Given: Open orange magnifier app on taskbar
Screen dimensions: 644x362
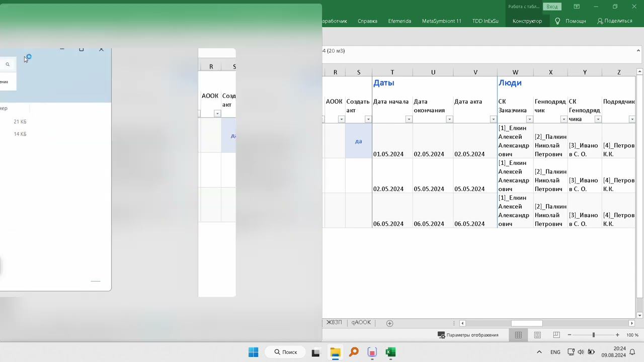Looking at the screenshot, I should pyautogui.click(x=354, y=352).
